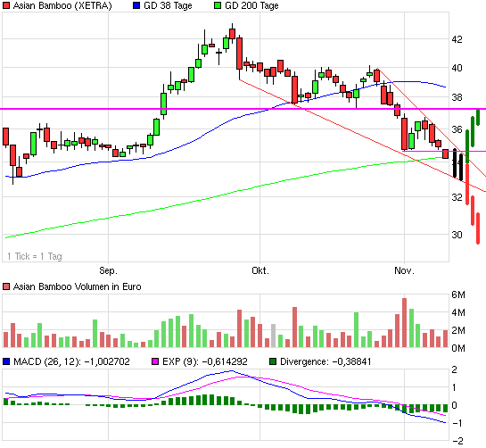This screenshot has width=486, height=448.
Task: Click the price axis value 40
Action: tap(457, 68)
